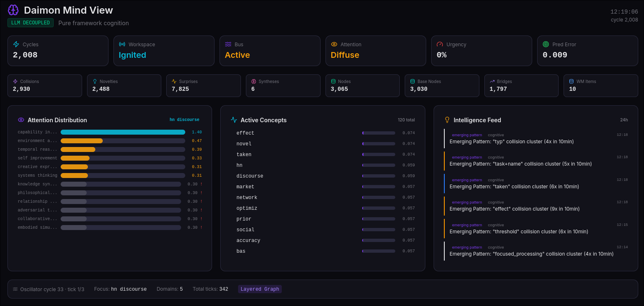Click the LLM DECOUPLED badge
Image resolution: width=644 pixels, height=306 pixels.
tap(31, 23)
